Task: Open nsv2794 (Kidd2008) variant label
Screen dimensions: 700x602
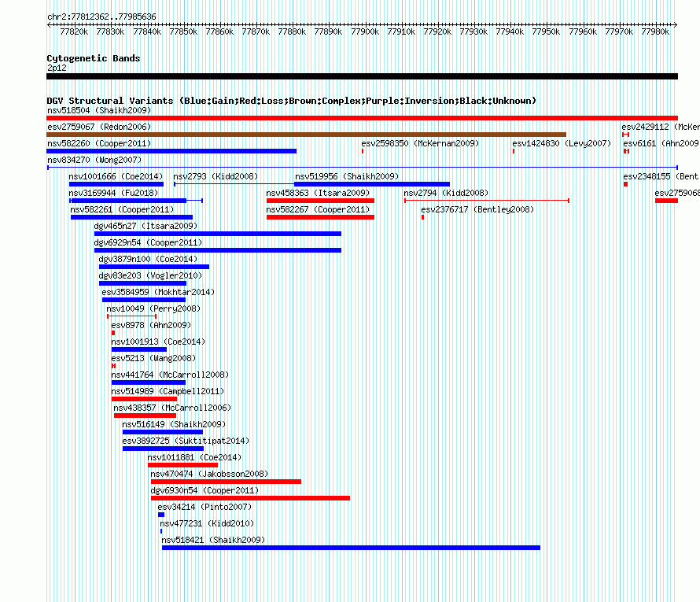Action: tap(446, 193)
